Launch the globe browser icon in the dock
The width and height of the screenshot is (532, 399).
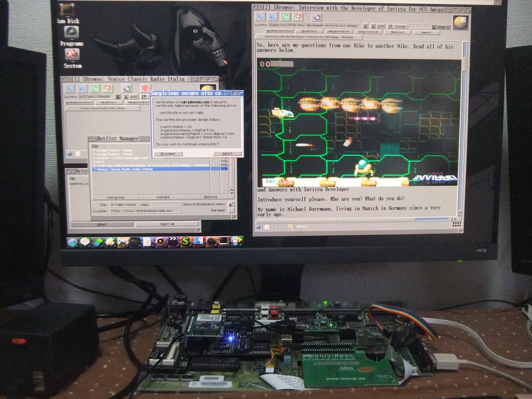coord(72,242)
